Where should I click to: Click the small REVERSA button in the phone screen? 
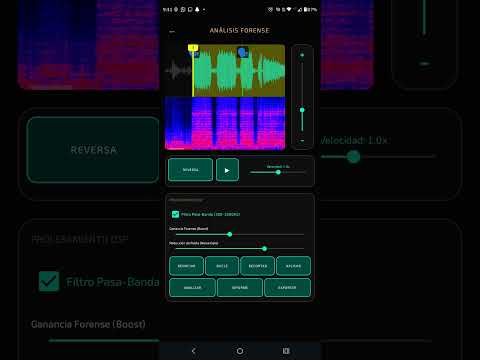tap(190, 170)
